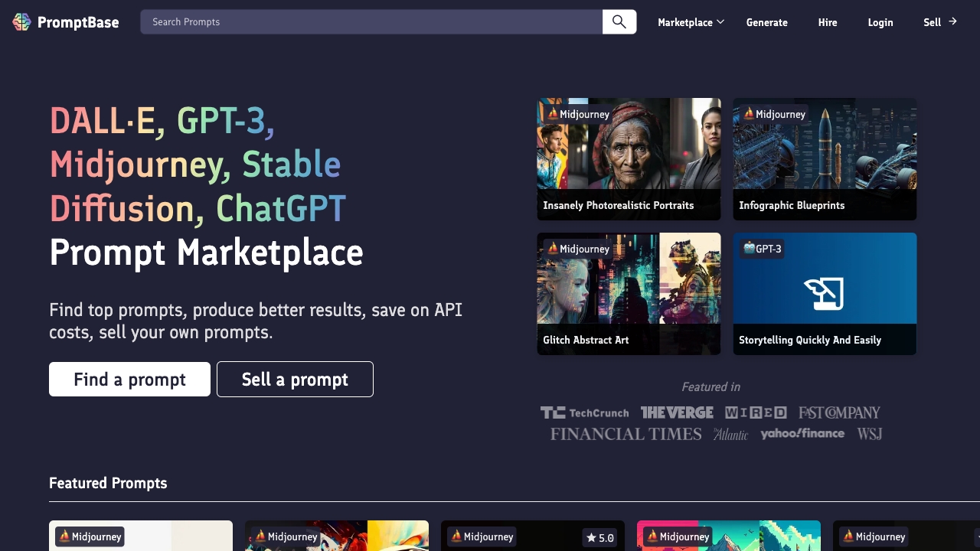Click the GPT-3 robot badge on Storytelling card
The width and height of the screenshot is (980, 551).
click(x=761, y=249)
